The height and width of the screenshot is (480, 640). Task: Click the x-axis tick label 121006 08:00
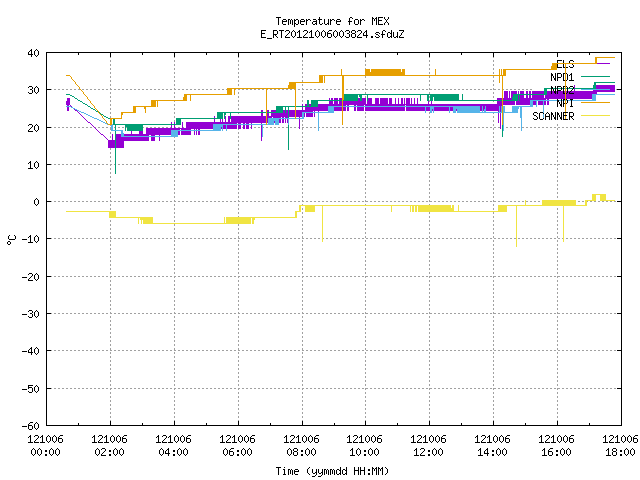coord(301,446)
